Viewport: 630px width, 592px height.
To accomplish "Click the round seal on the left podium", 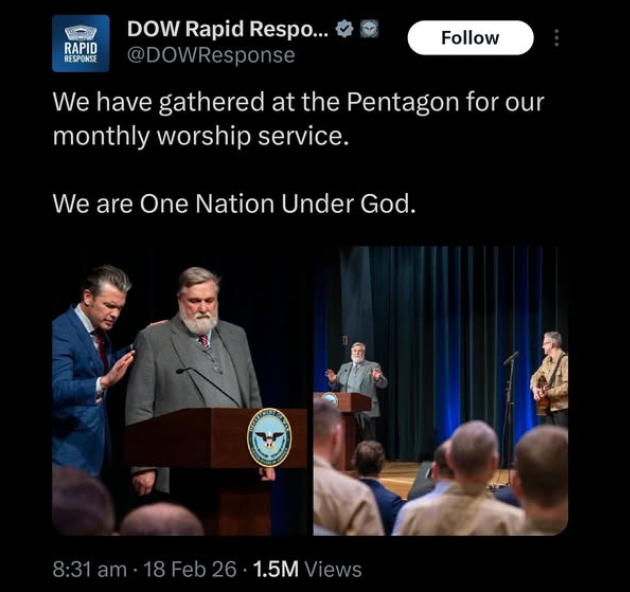I will (x=270, y=439).
